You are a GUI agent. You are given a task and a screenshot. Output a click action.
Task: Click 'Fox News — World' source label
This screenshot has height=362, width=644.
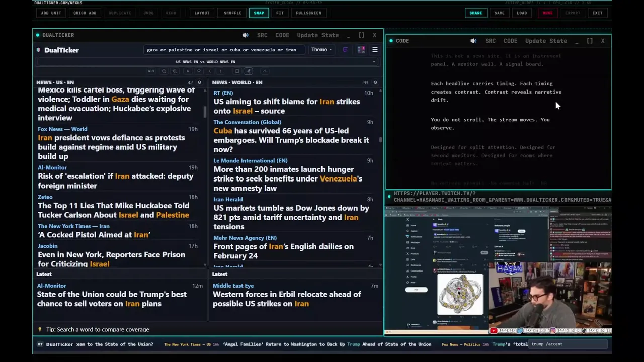pyautogui.click(x=62, y=129)
